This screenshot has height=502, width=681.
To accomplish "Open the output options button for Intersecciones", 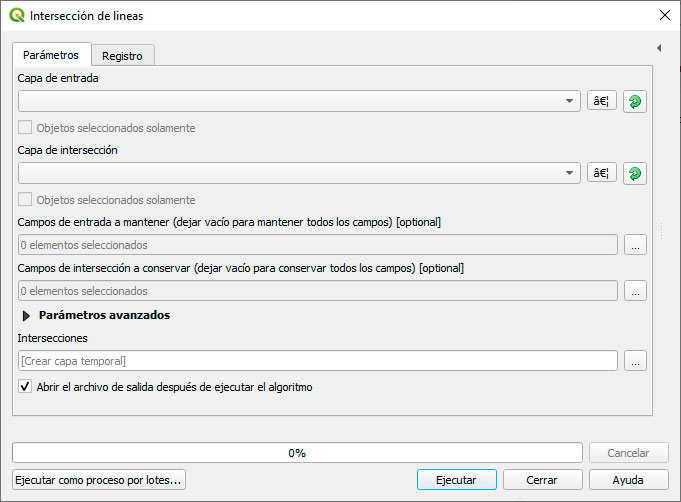I will (635, 361).
